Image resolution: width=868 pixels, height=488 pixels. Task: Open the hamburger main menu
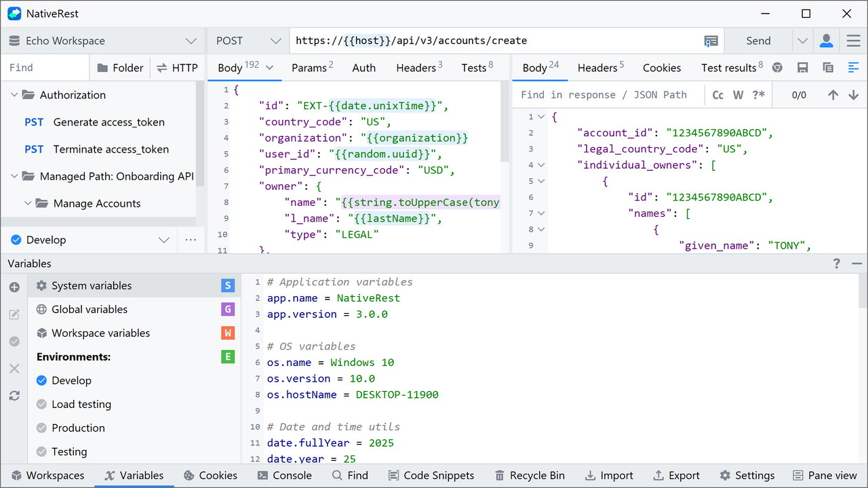click(x=853, y=41)
